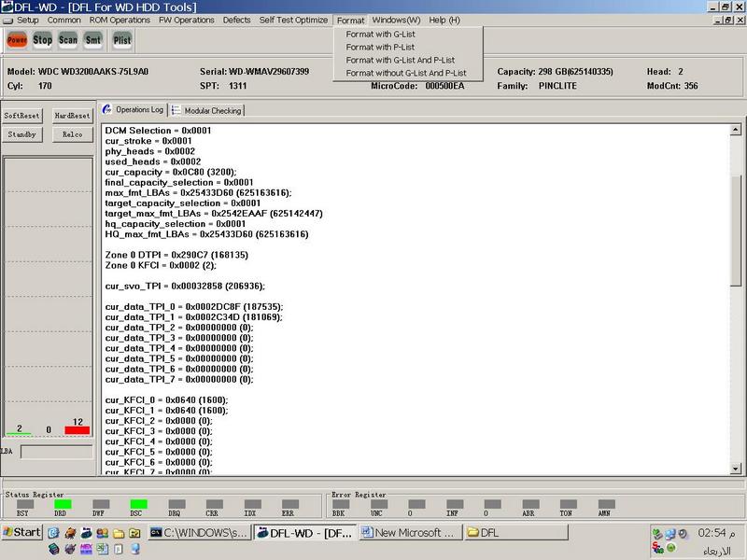Click the green bar labeled 2
The image size is (747, 560).
19,433
